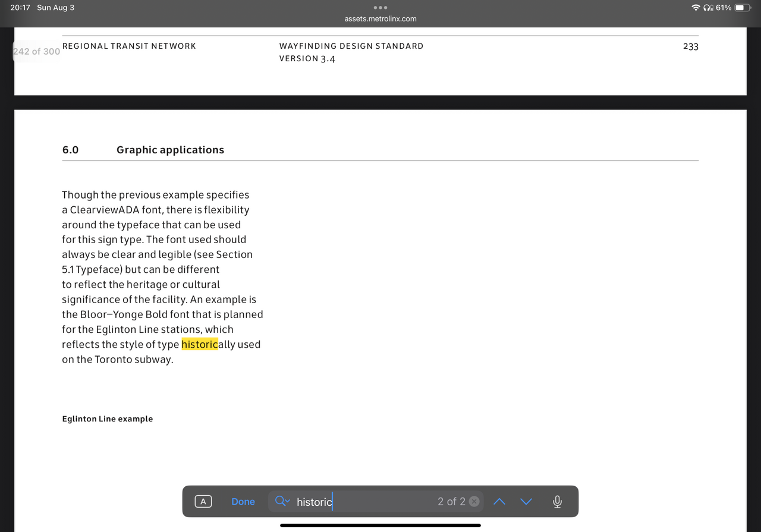Tap the home indicator bar at bottom
This screenshot has height=532, width=761.
tap(380, 525)
